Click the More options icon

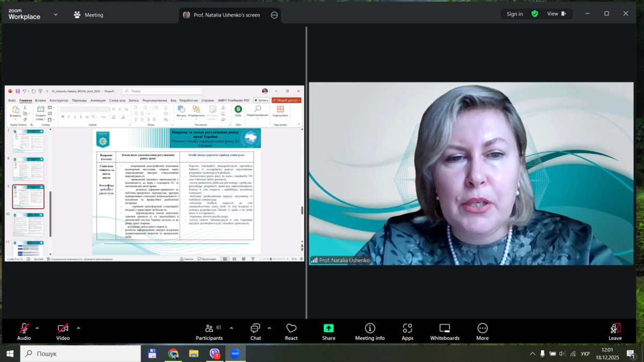click(482, 332)
